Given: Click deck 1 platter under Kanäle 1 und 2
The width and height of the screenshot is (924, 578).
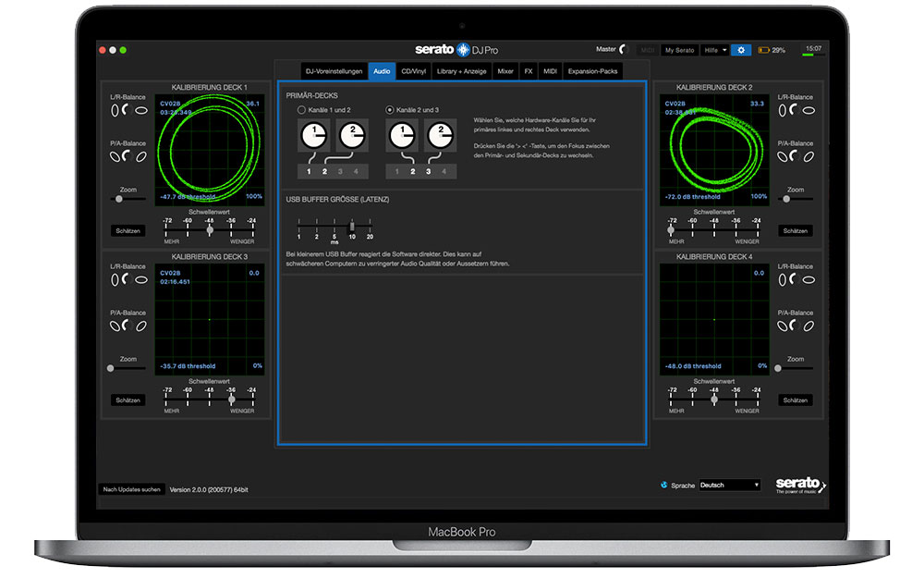Looking at the screenshot, I should pyautogui.click(x=313, y=136).
